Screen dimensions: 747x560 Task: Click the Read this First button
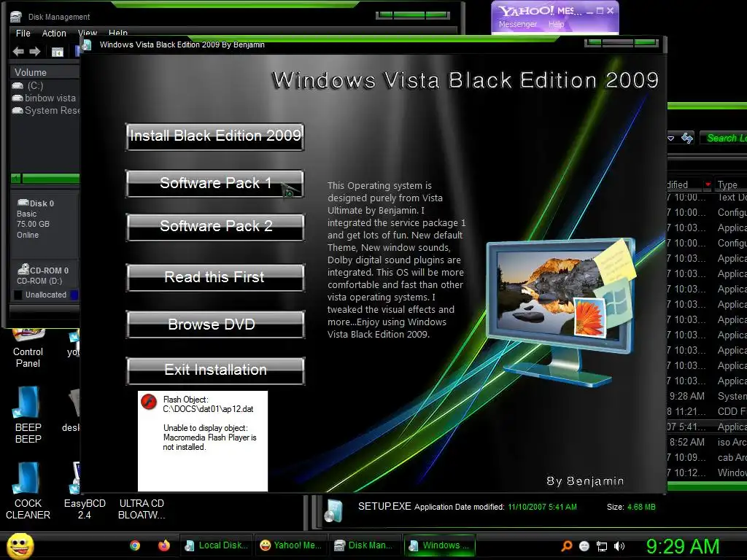point(215,277)
